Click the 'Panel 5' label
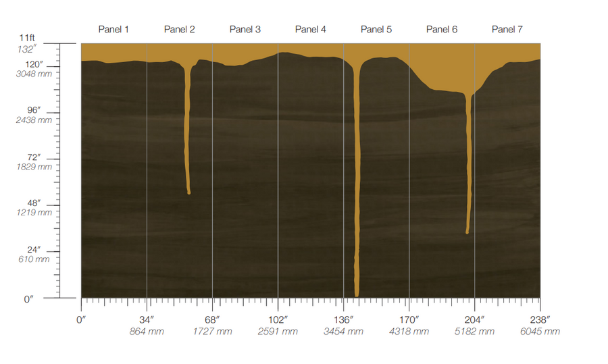The height and width of the screenshot is (364, 608). (376, 30)
